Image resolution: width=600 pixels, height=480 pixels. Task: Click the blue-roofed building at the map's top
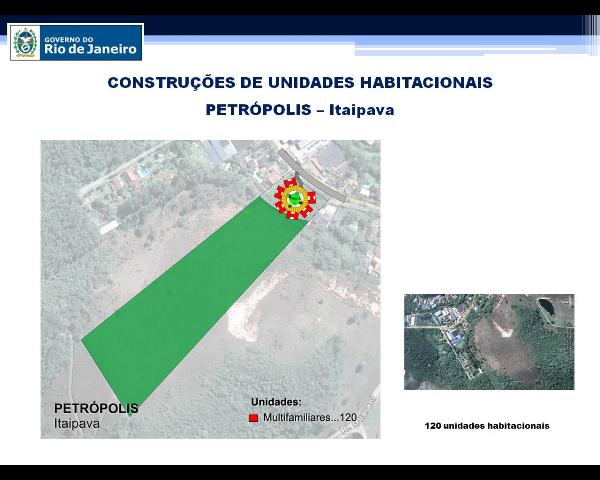coord(216,150)
